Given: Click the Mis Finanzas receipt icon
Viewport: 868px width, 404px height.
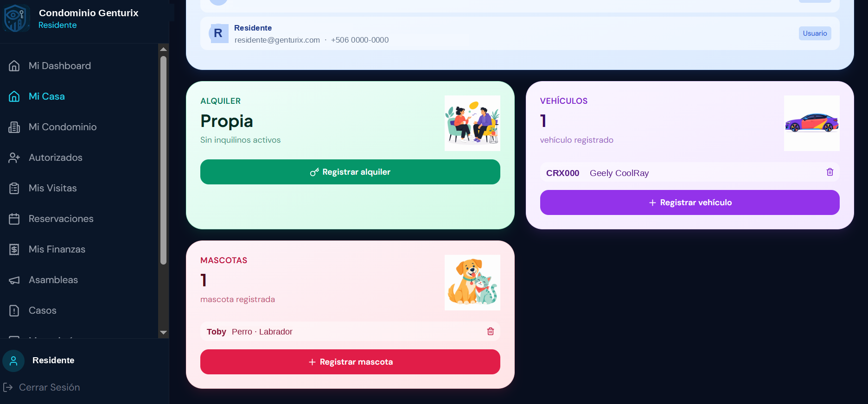Looking at the screenshot, I should 14,249.
